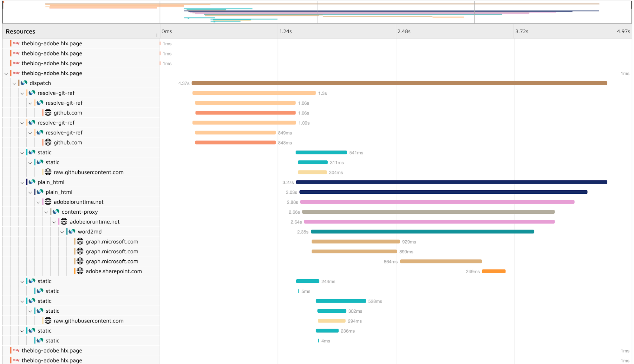Viewport: 634px width, 364px height.
Task: Collapse static node with 311ms duration
Action: pyautogui.click(x=30, y=163)
